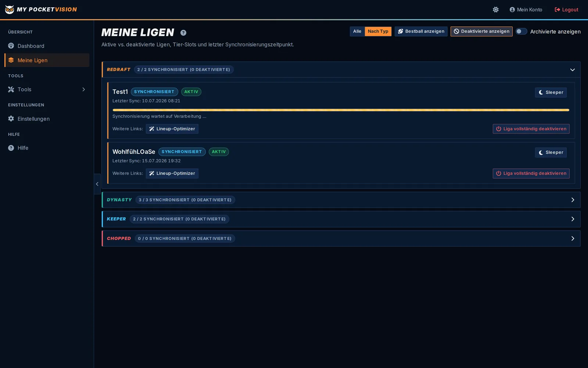Image resolution: width=588 pixels, height=368 pixels.
Task: Click the wand icon in Test1's Lineup-Optimizer
Action: [152, 129]
